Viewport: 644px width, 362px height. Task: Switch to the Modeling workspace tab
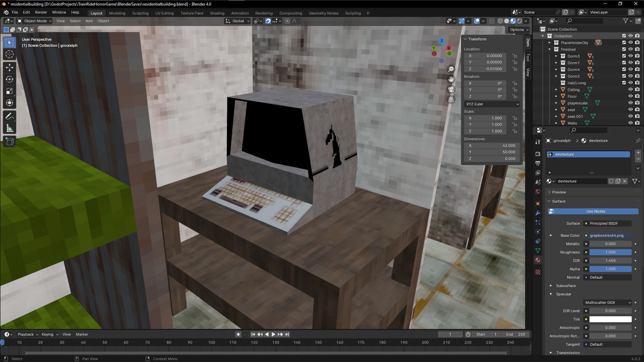[x=117, y=13]
